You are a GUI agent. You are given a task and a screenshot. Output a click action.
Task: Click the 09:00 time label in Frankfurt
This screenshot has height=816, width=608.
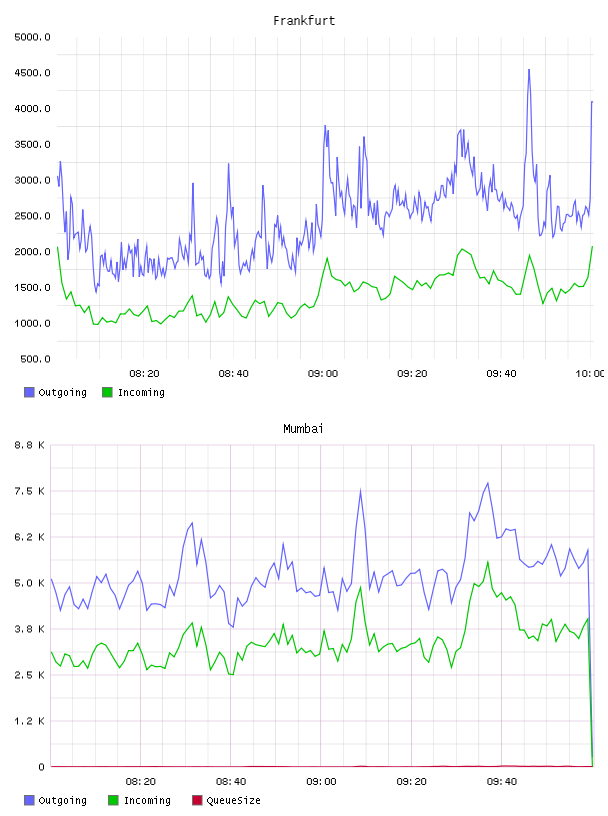click(x=323, y=374)
